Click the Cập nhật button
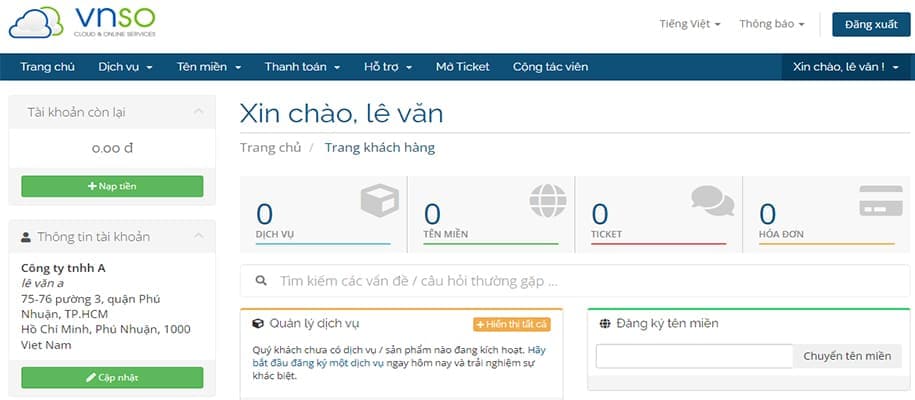This screenshot has width=915, height=400. (x=112, y=378)
